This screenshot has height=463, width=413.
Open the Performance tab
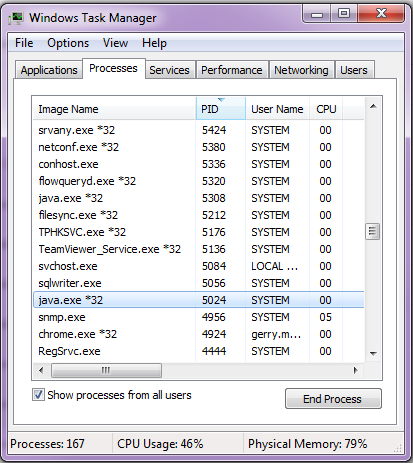[x=232, y=70]
